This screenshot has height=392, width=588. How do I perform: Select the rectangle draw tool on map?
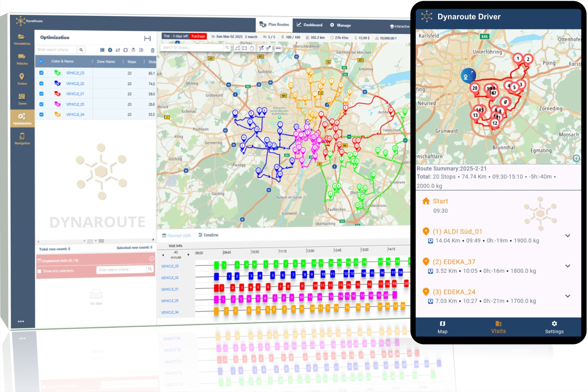click(244, 48)
